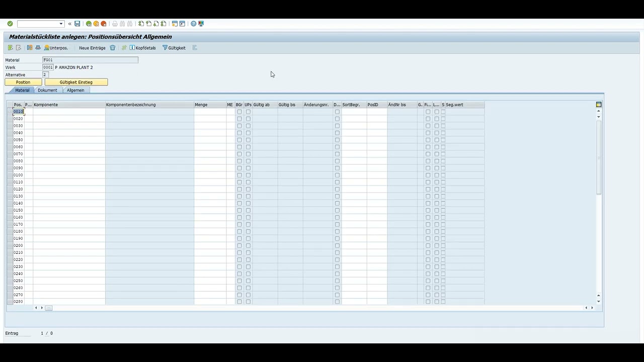This screenshot has width=644, height=362.
Task: Toggle D... checkbox in row 0020
Action: coord(337,119)
